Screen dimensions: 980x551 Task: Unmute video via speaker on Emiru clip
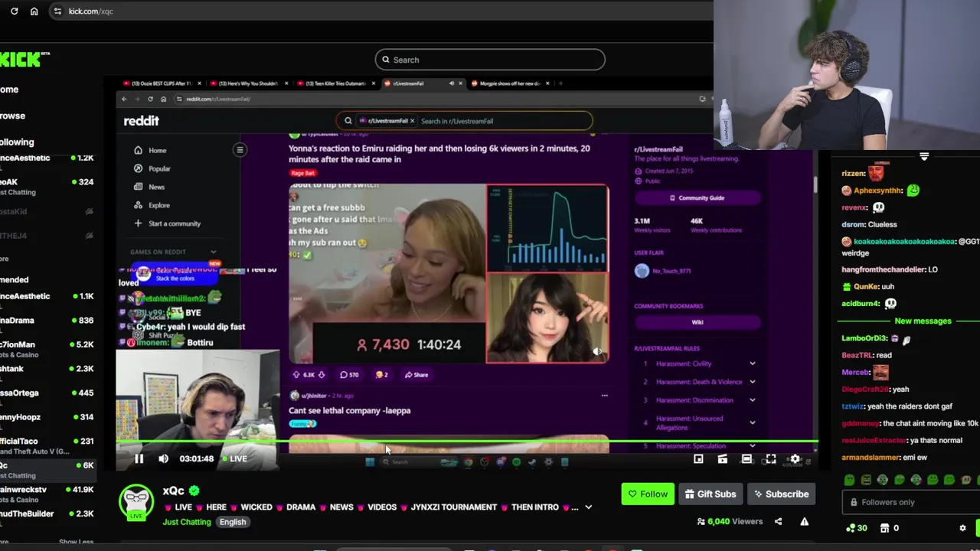pos(596,351)
